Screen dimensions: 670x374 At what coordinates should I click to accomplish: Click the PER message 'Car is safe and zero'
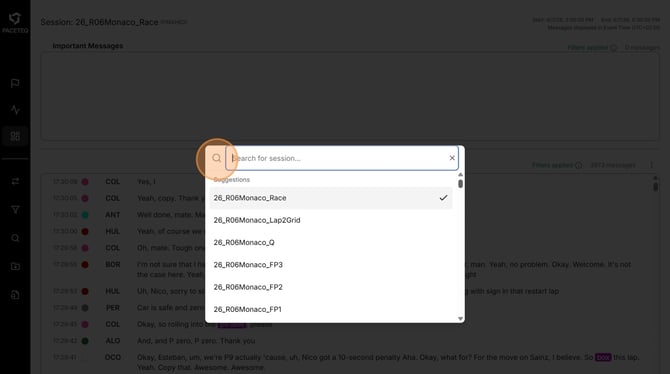click(171, 308)
